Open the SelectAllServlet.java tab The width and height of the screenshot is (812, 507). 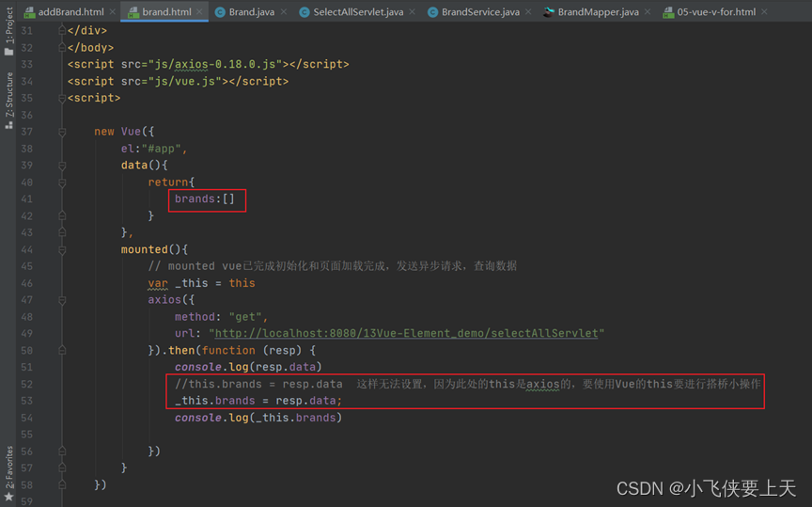click(x=358, y=11)
